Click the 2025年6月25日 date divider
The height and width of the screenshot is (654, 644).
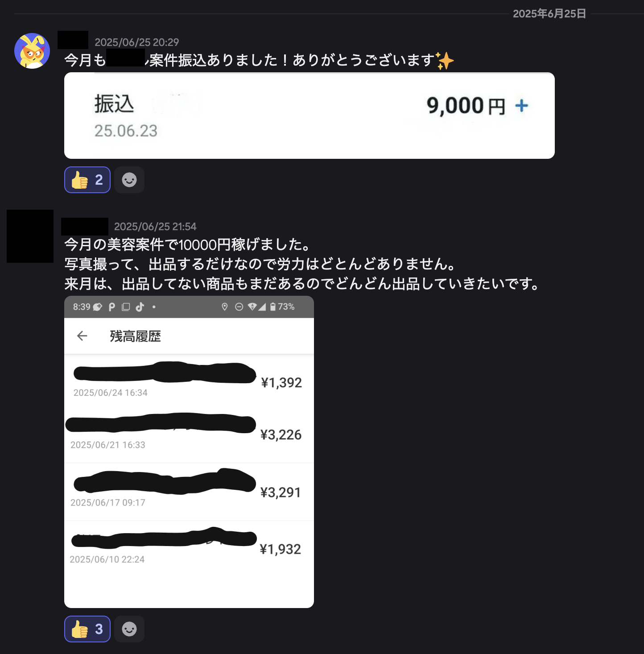[x=549, y=14]
